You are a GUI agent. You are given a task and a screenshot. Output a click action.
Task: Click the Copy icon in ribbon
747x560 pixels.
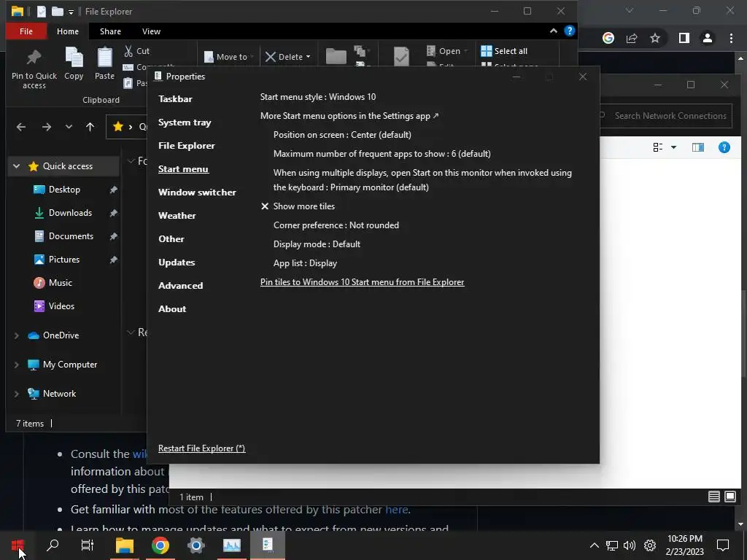tap(74, 58)
